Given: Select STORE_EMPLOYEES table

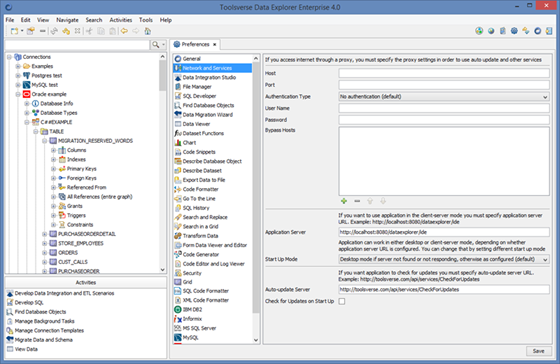Looking at the screenshot, I should (81, 244).
